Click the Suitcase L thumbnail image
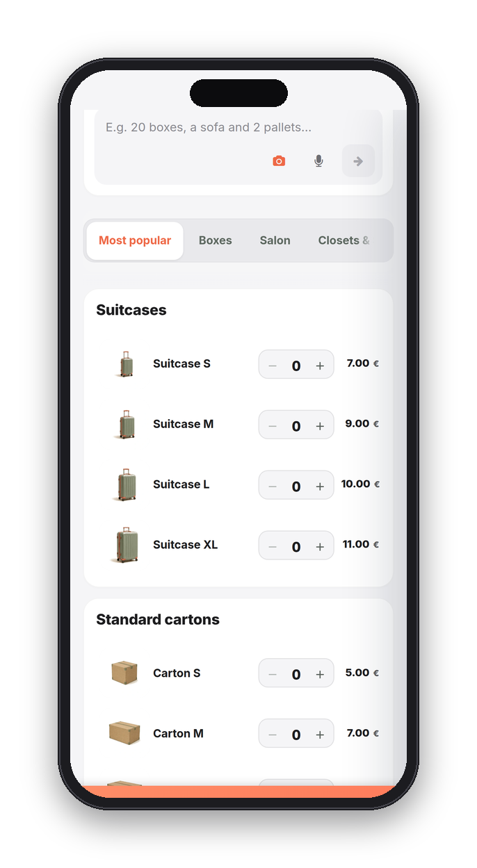This screenshot has width=477, height=868. tap(125, 484)
